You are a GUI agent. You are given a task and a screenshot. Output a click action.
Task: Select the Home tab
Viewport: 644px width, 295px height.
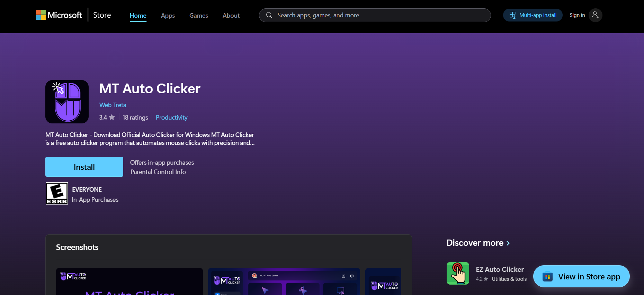tap(138, 16)
